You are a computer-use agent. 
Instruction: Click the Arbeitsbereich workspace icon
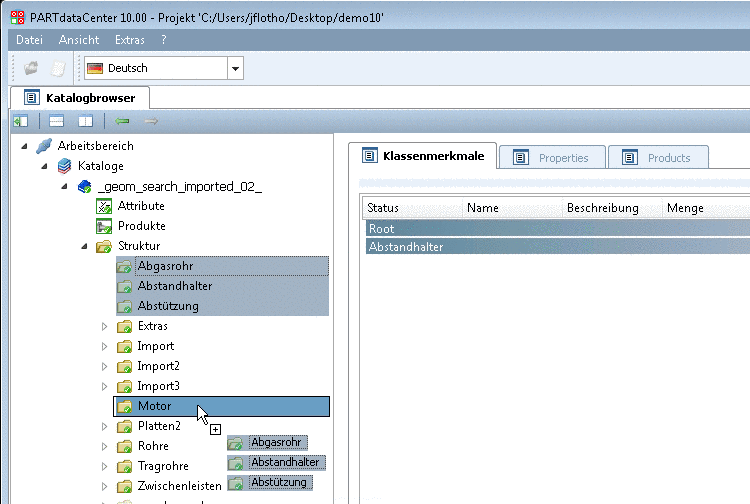pos(44,146)
